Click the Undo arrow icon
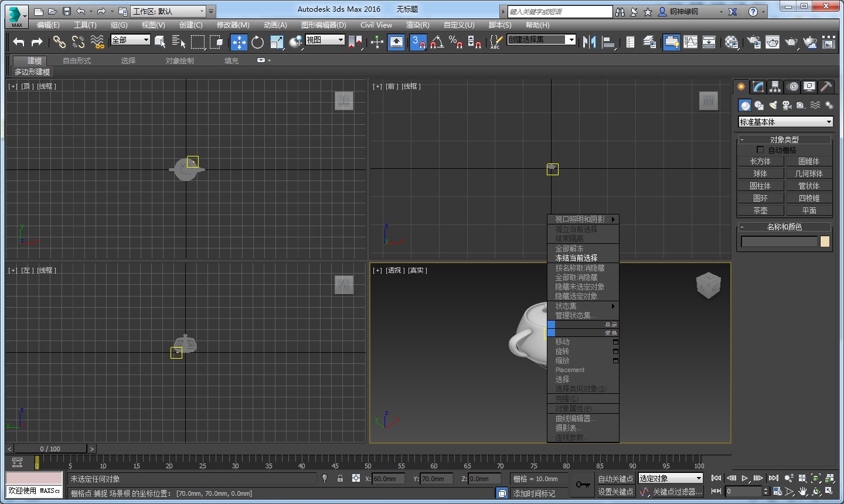The image size is (844, 504). [19, 42]
